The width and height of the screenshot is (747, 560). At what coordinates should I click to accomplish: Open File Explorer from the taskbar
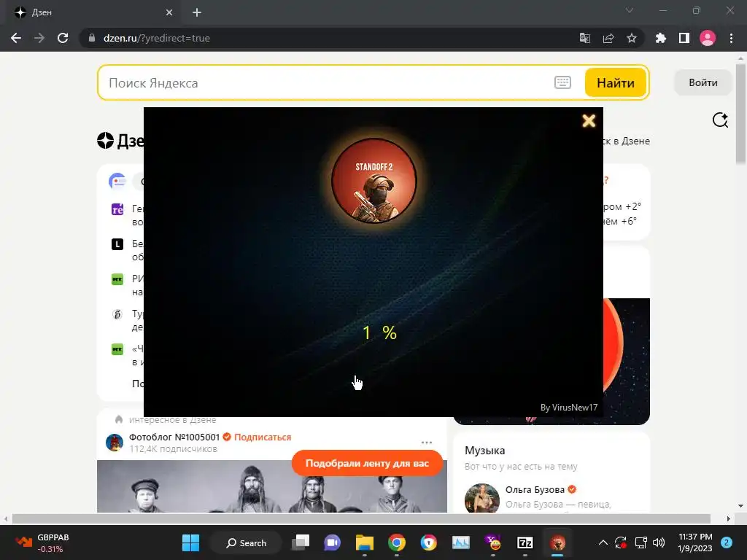pyautogui.click(x=365, y=542)
